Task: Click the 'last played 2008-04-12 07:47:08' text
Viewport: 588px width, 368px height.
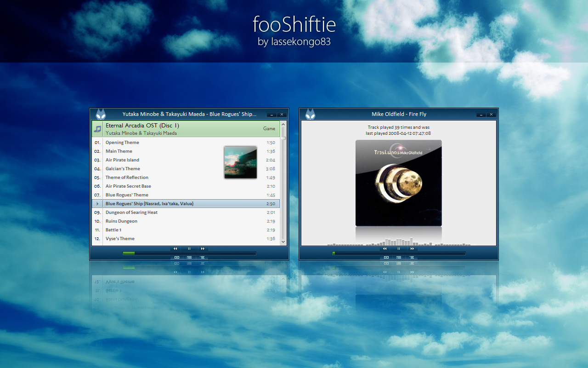Action: 399,133
